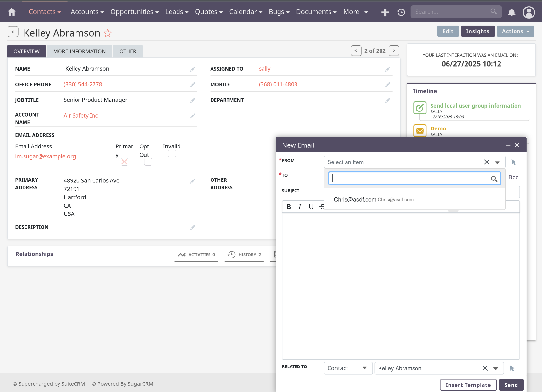This screenshot has height=392, width=542.
Task: Open the user profile icon
Action: [529, 12]
